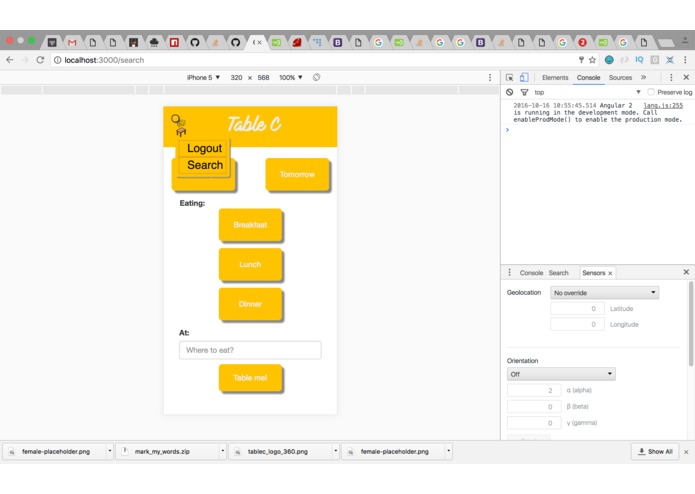Image resolution: width=695 pixels, height=494 pixels.
Task: Close DevTools panel
Action: point(686,78)
